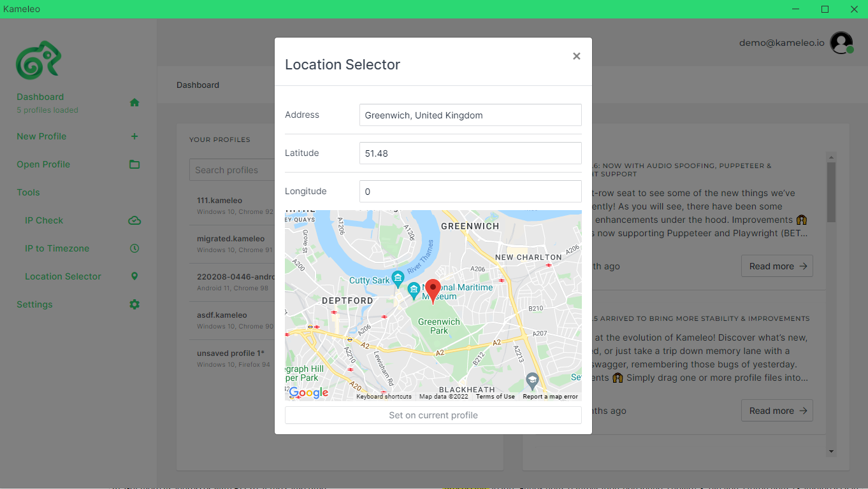Maximize the Kameleo window
Screen dimensions: 868x489
825,9
